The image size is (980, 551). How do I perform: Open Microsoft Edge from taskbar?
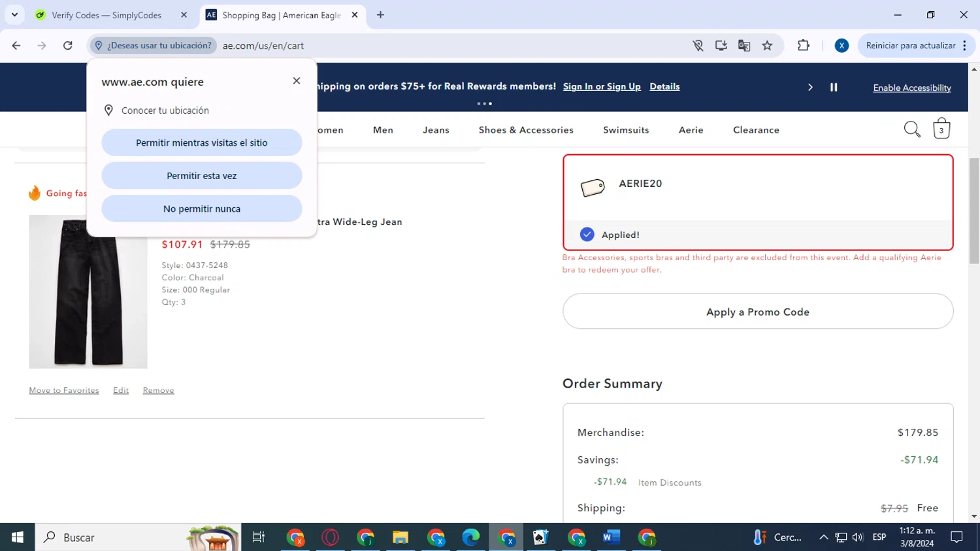(470, 537)
